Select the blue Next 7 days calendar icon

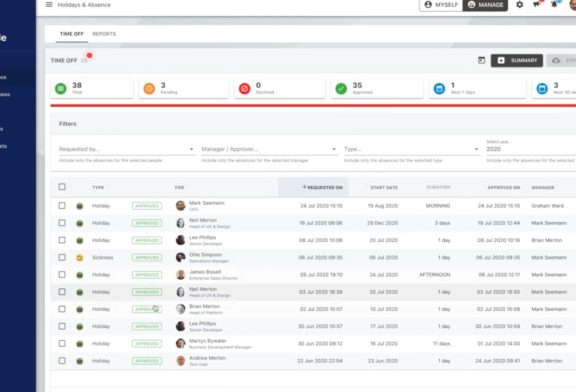(439, 89)
